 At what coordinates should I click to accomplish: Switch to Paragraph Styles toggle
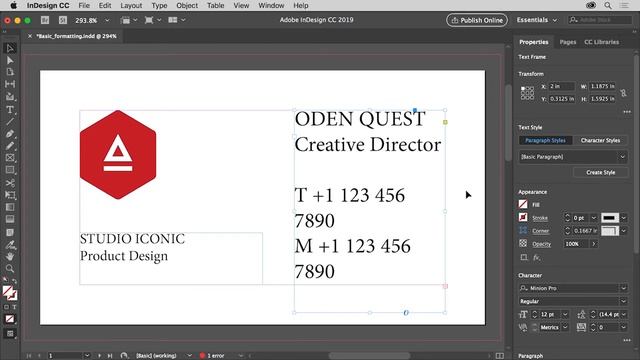tap(545, 140)
